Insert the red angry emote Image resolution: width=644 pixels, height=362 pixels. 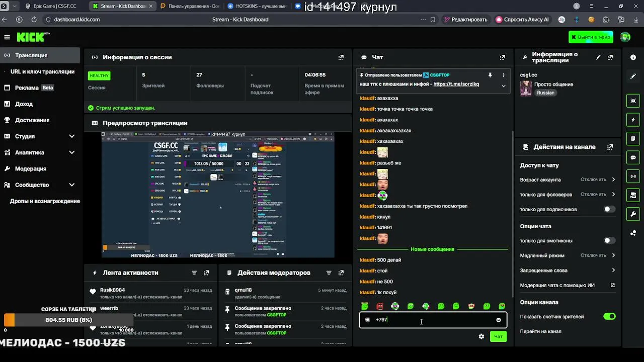click(380, 306)
